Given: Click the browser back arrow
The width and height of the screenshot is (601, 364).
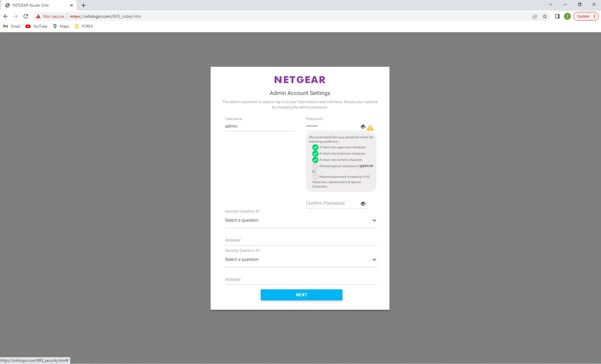Looking at the screenshot, I should [x=6, y=16].
